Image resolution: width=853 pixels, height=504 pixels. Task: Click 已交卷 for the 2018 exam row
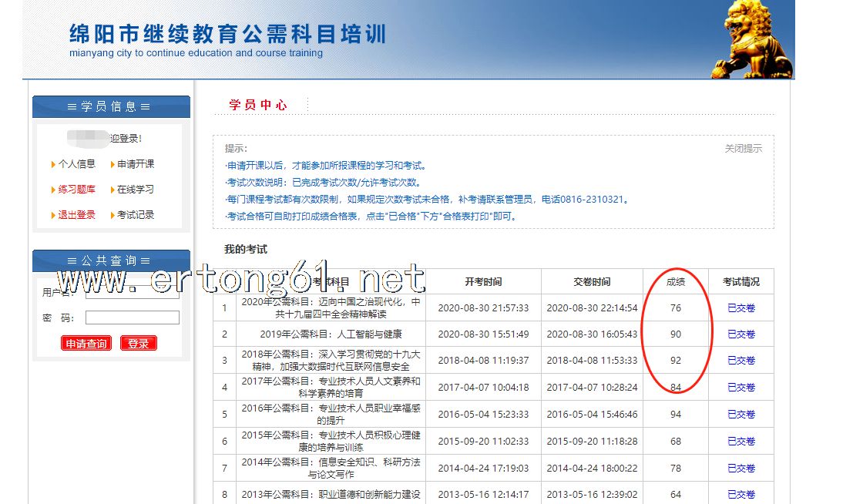[741, 361]
